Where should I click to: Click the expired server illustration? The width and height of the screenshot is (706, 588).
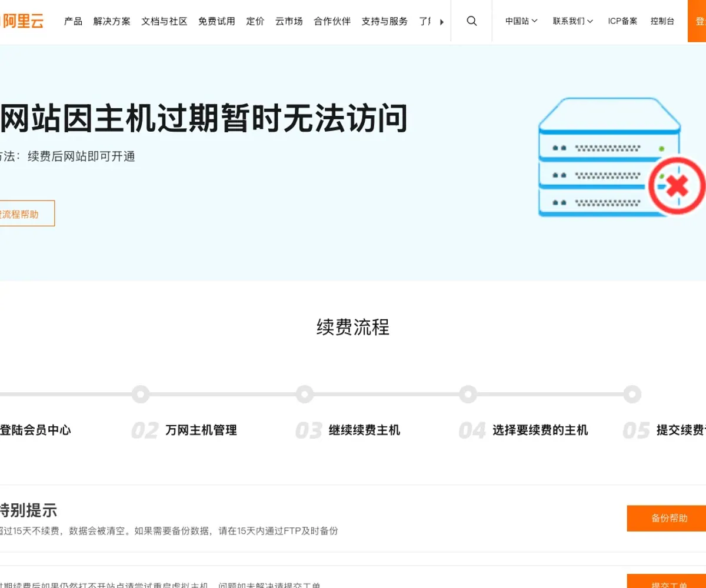(621, 158)
